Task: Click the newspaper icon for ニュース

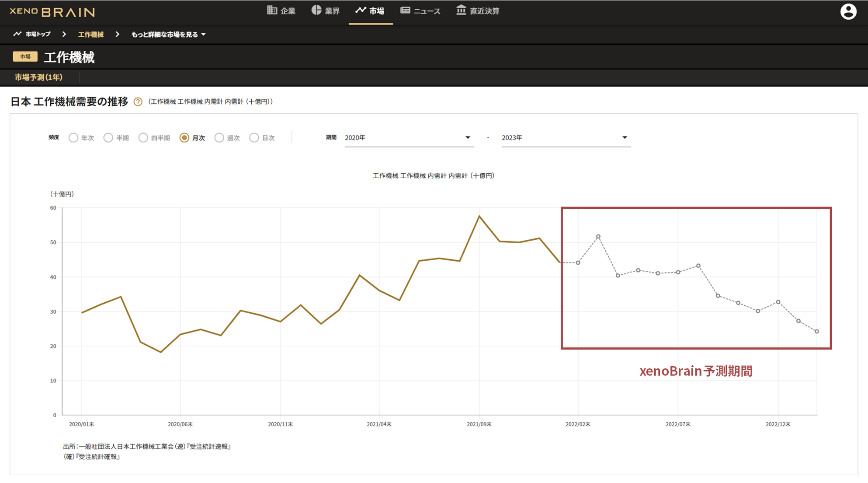Action: pyautogui.click(x=405, y=10)
